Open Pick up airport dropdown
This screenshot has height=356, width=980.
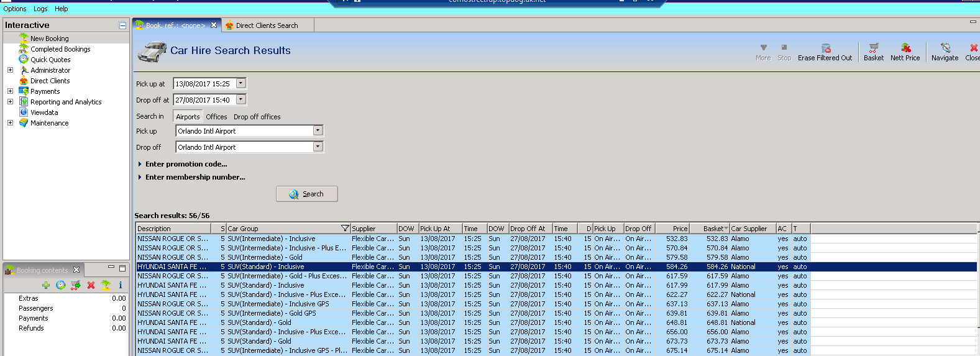click(318, 131)
